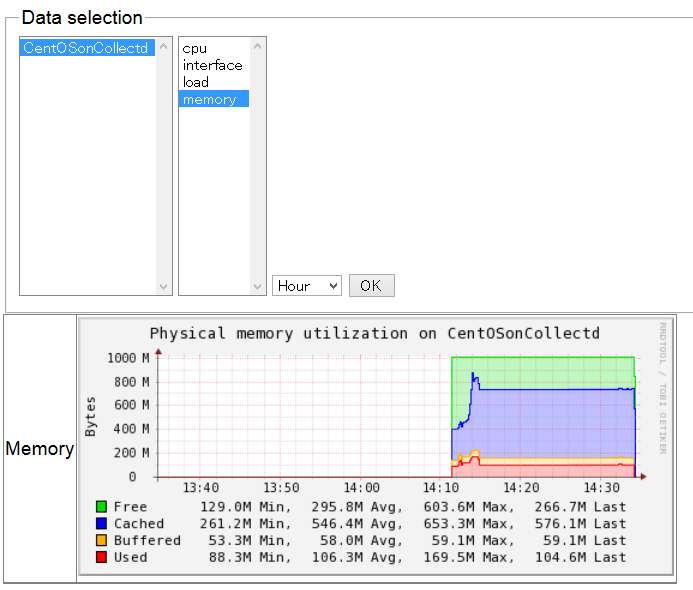Click the 14:30 time axis label
Viewport: 693px width, 590px height.
tap(602, 487)
